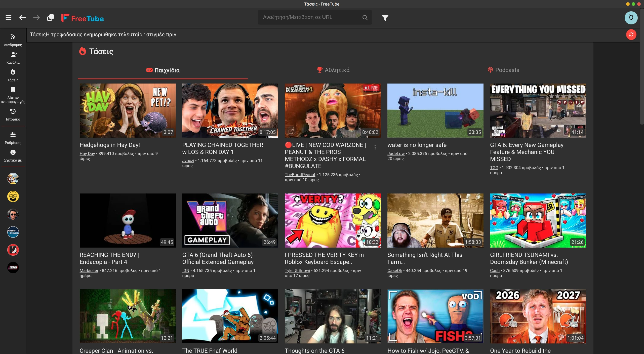Play the Chained Together video thumbnail

pyautogui.click(x=230, y=110)
